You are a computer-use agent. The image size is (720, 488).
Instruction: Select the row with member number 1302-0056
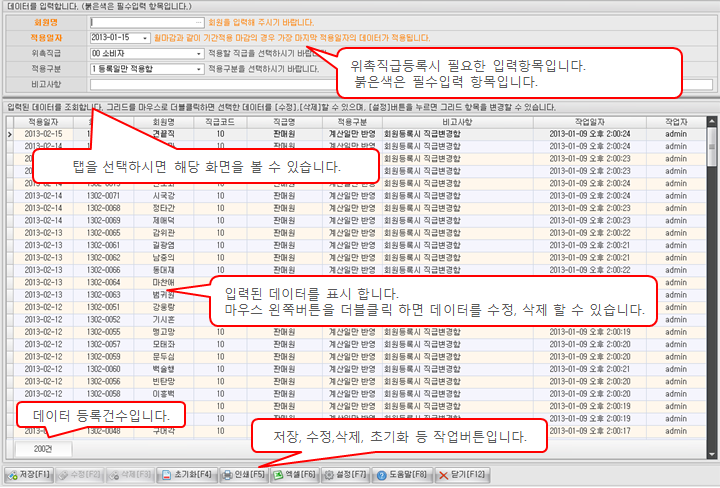(360, 381)
